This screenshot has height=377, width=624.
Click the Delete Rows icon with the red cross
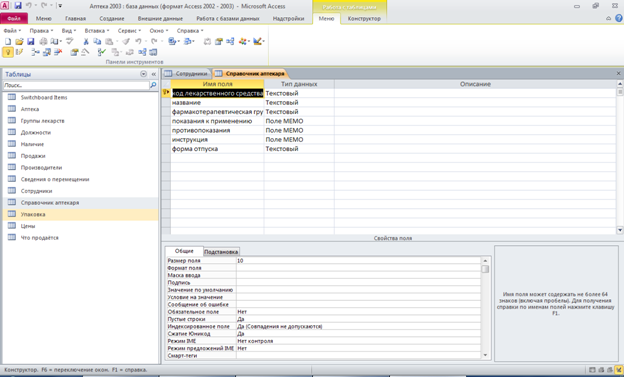tap(58, 52)
